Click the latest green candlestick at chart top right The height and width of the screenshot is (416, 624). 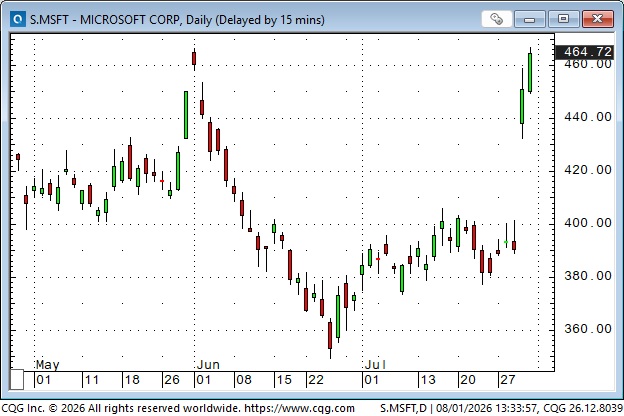(x=530, y=72)
